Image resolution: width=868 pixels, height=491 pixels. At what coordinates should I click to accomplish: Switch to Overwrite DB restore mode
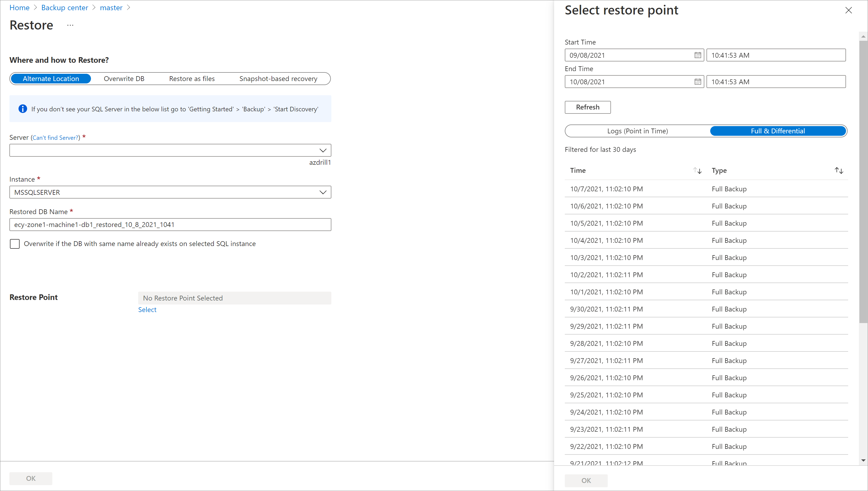(x=124, y=78)
